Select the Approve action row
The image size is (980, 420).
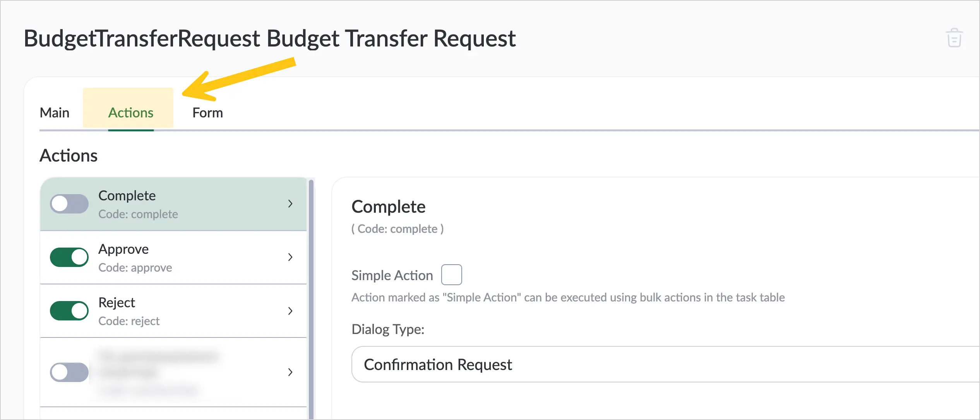(173, 258)
